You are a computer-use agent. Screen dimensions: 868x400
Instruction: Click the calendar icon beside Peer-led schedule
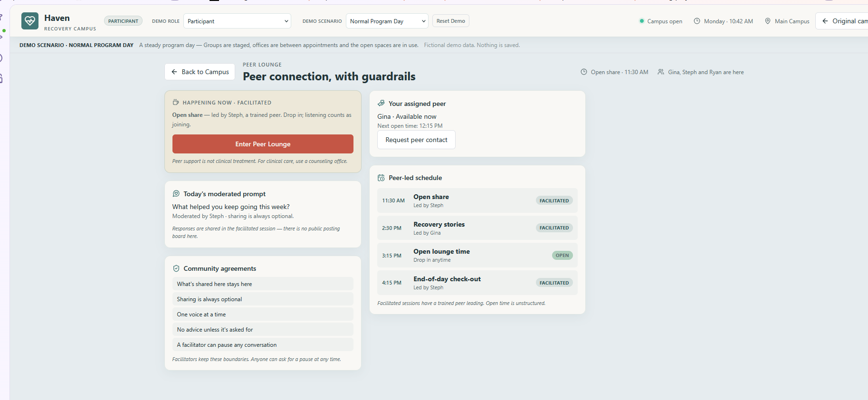381,178
